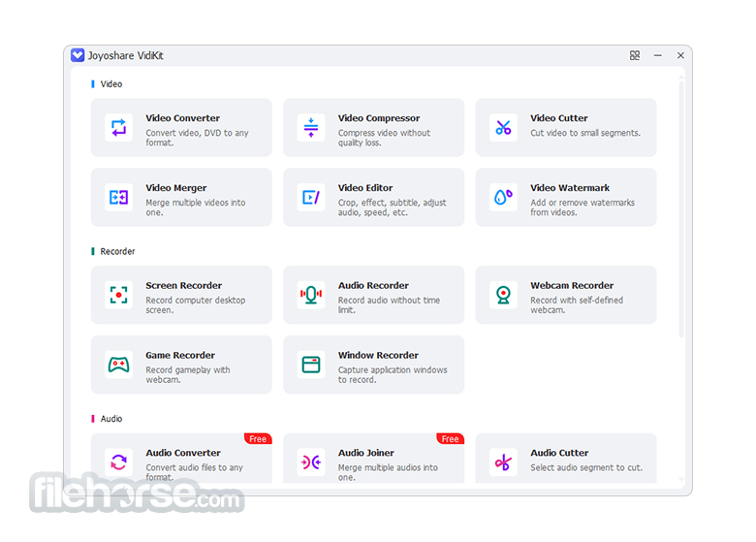Close the Joyoshare VidiKit window
The image size is (756, 542).
click(680, 55)
